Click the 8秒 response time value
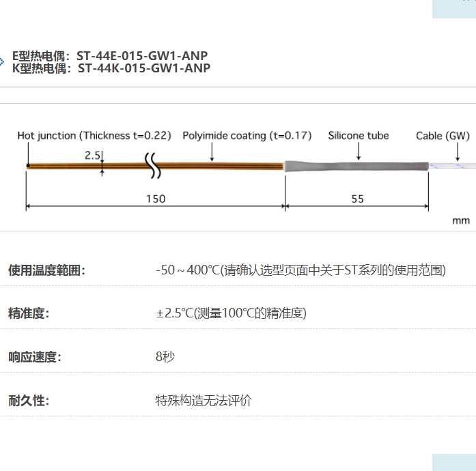 click(x=165, y=356)
